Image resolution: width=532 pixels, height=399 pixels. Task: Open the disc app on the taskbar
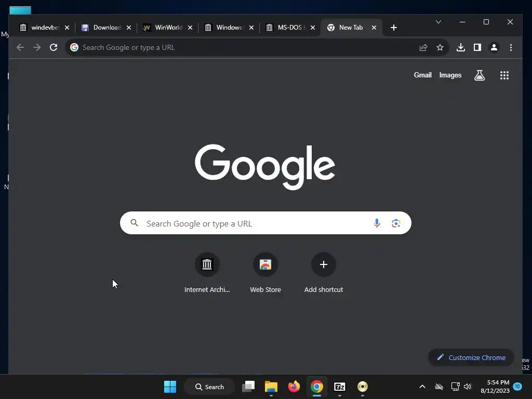click(362, 387)
